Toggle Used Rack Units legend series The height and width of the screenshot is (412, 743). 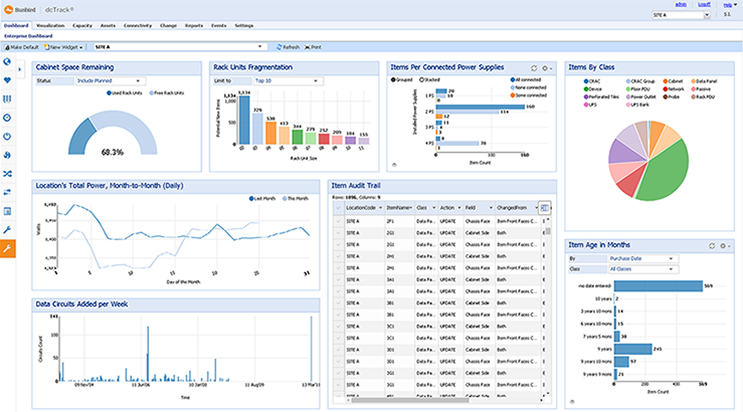pos(124,93)
